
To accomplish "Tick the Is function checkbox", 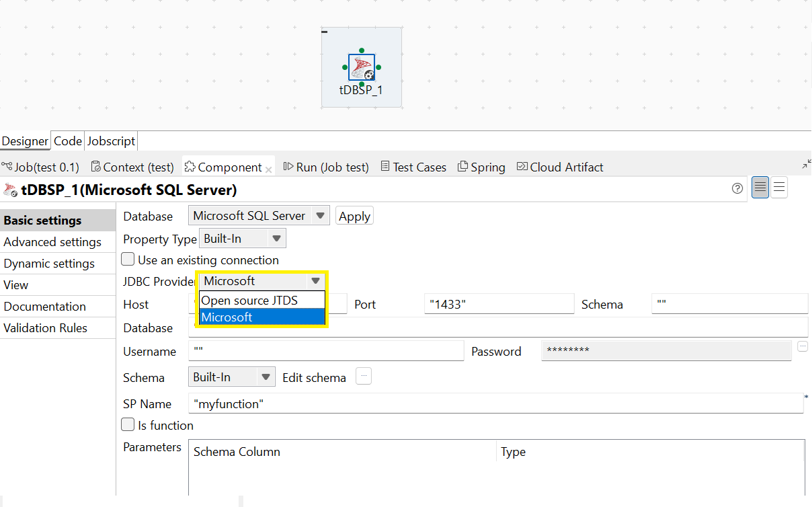I will pos(128,425).
